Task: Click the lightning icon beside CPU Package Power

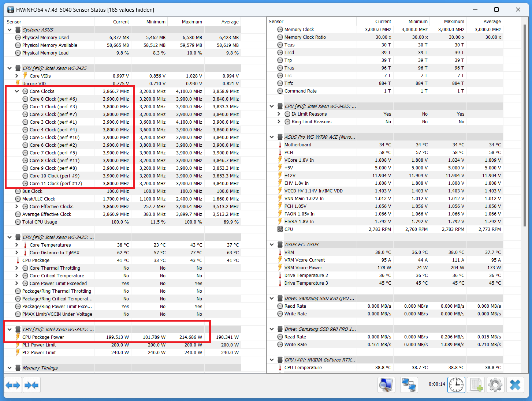Action: pos(18,337)
